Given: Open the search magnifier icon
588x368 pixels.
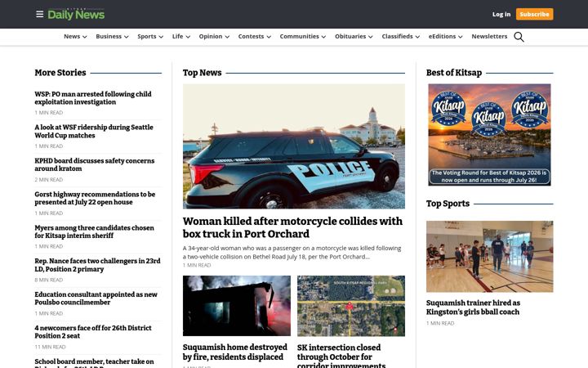Looking at the screenshot, I should [x=519, y=37].
